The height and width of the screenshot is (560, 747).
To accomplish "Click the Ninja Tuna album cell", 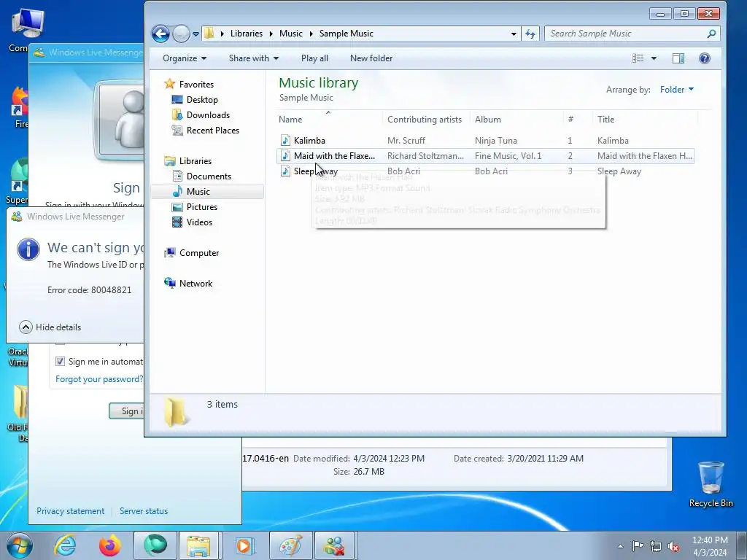I will coord(495,141).
